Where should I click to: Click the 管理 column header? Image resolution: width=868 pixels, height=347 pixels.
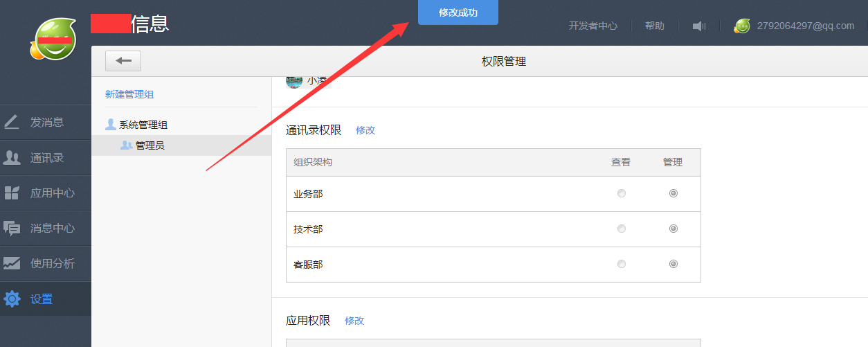[673, 162]
